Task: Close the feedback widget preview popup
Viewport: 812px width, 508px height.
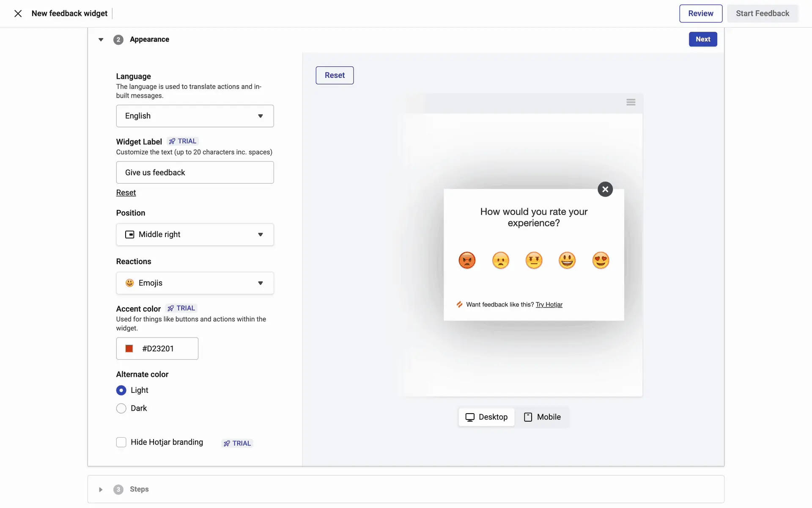Action: [x=605, y=189]
